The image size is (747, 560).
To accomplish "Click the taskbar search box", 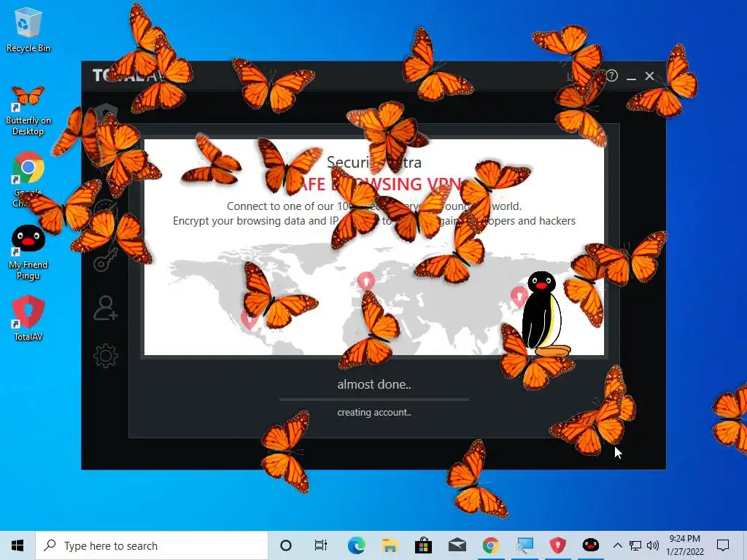I will point(152,545).
